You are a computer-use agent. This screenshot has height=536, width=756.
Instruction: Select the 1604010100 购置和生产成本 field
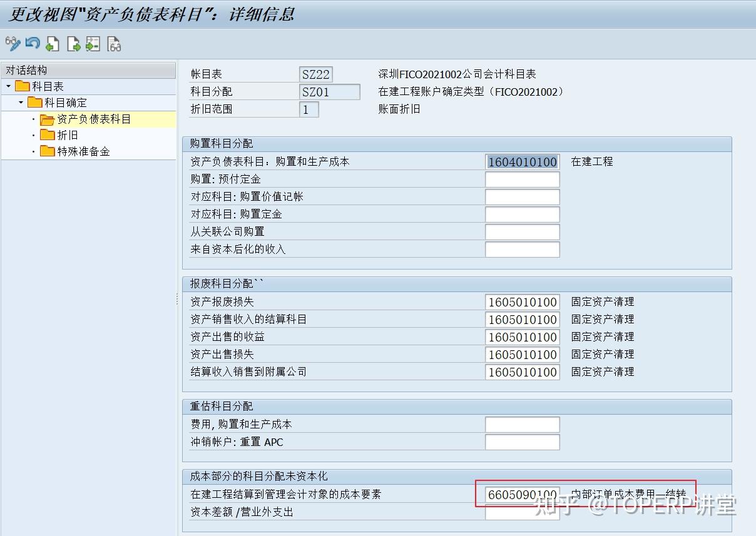tap(523, 161)
